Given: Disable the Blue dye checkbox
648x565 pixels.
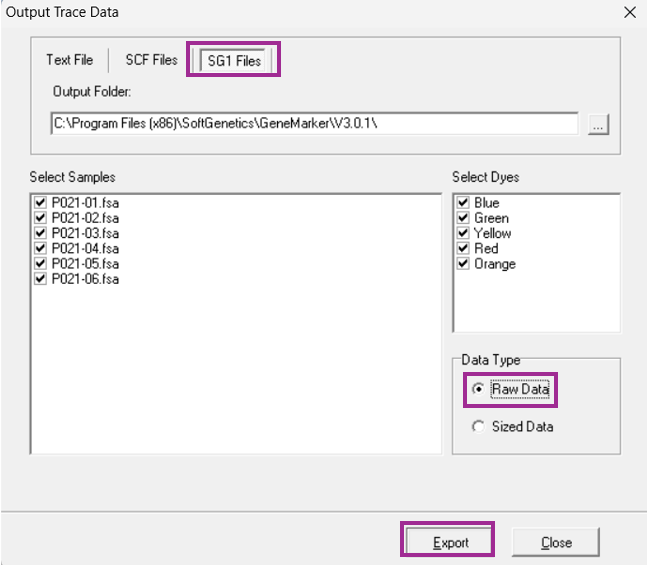Looking at the screenshot, I should coord(463,203).
